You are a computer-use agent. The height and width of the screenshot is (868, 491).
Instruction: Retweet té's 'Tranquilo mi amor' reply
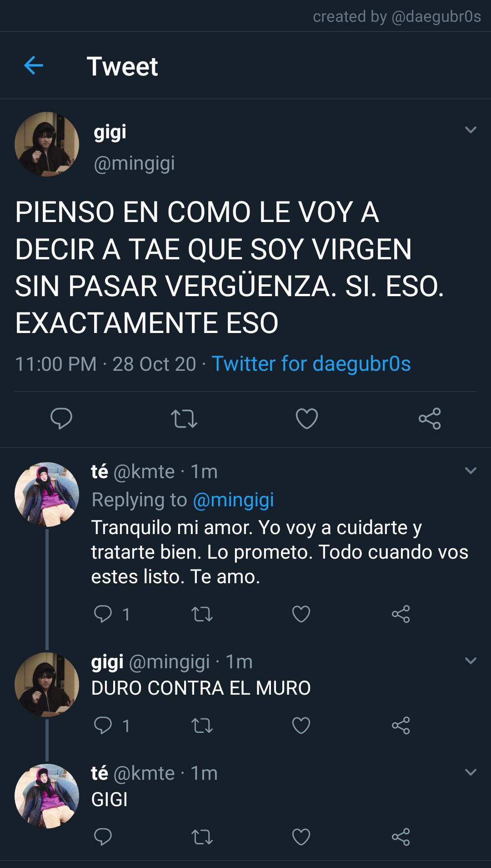[x=202, y=614]
